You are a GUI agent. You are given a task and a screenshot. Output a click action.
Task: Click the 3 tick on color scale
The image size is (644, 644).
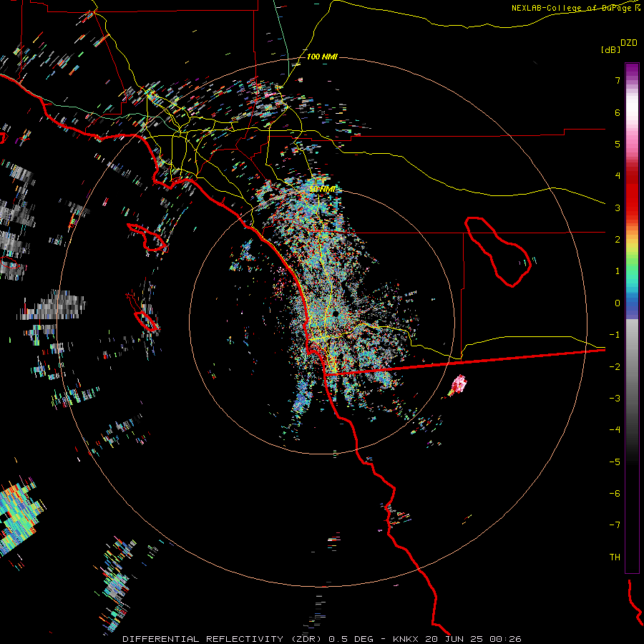coord(618,208)
